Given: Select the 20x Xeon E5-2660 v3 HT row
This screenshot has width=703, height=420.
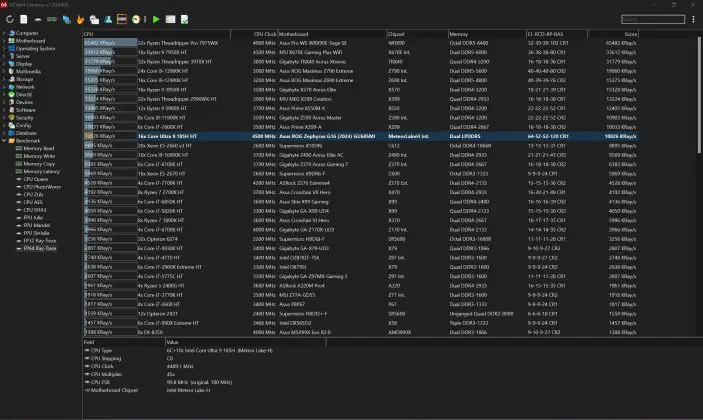Looking at the screenshot, I should [x=361, y=146].
